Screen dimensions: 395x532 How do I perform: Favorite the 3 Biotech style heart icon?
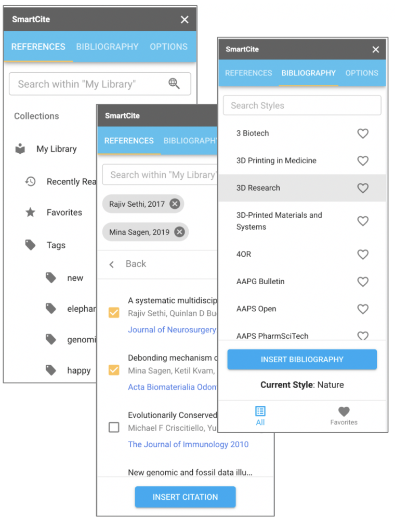click(x=363, y=134)
